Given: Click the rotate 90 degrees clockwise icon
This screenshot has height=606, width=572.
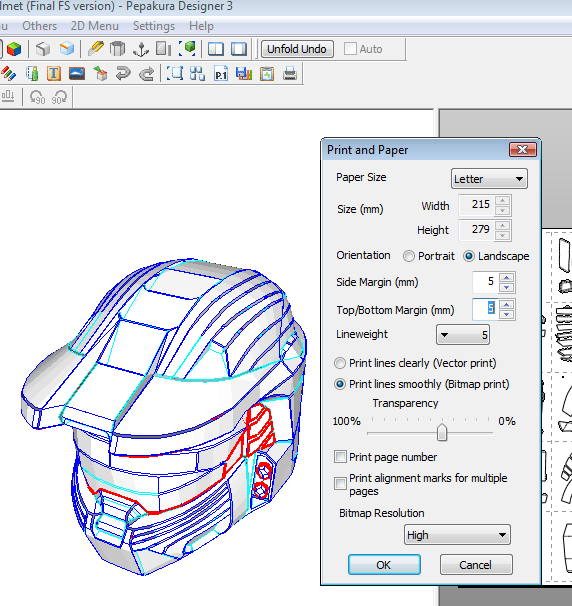Looking at the screenshot, I should tap(60, 97).
